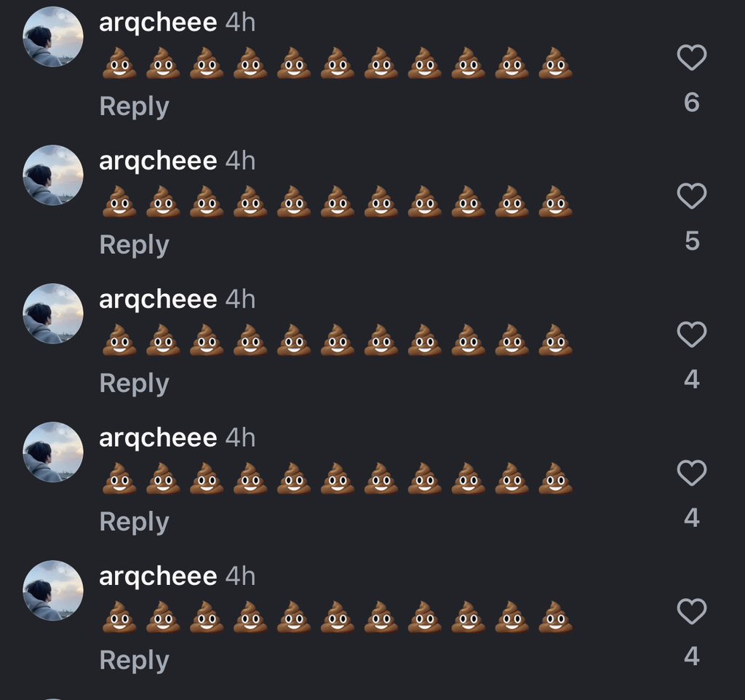This screenshot has height=700, width=745.
Task: Open arqcheee username on the last comment
Action: click(x=158, y=576)
